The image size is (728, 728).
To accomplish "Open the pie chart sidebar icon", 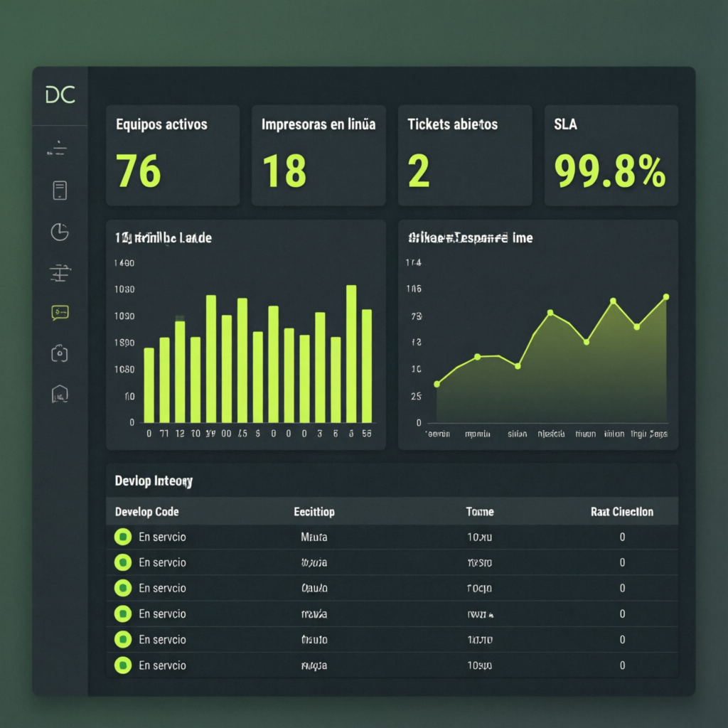I will (x=60, y=232).
